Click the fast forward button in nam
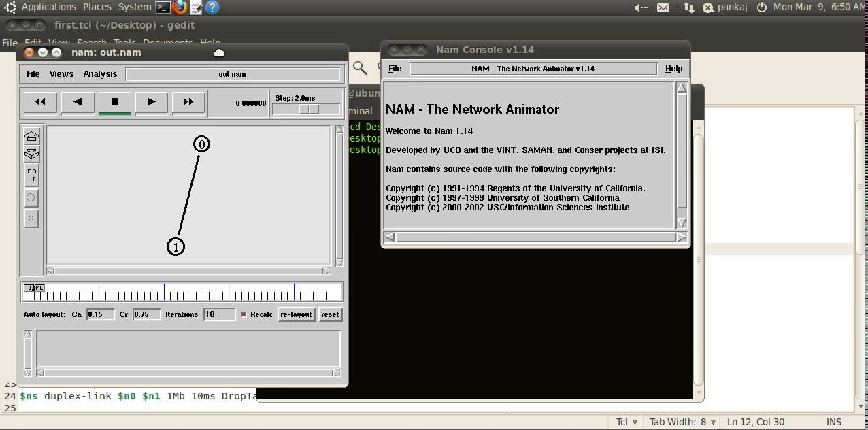The height and width of the screenshot is (430, 868). (188, 102)
